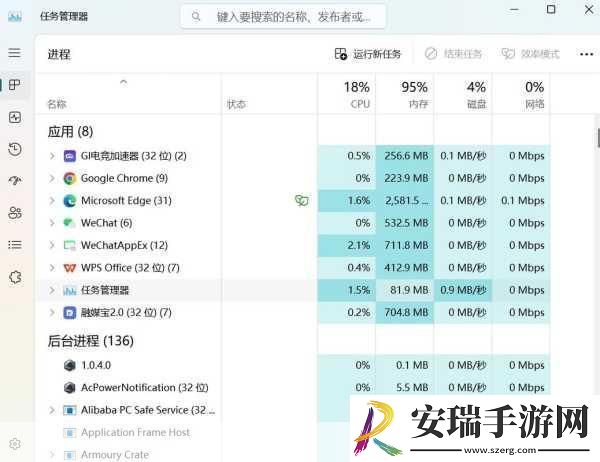Click the WPS Office app icon
This screenshot has height=462, width=600.
click(x=70, y=268)
